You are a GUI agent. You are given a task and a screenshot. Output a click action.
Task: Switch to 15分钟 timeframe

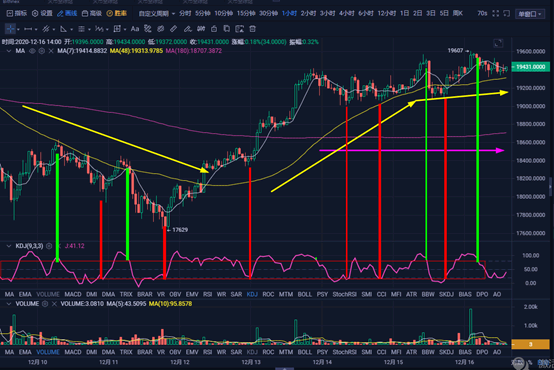coord(246,13)
